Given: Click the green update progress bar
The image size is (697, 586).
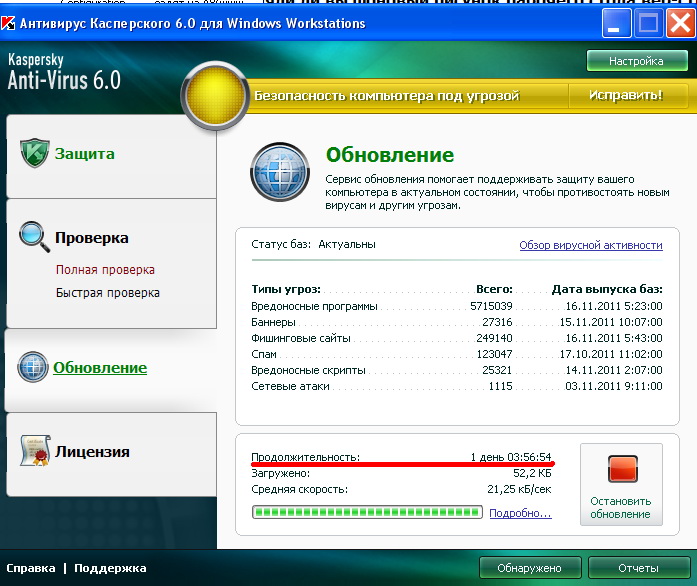Looking at the screenshot, I should pyautogui.click(x=366, y=513).
